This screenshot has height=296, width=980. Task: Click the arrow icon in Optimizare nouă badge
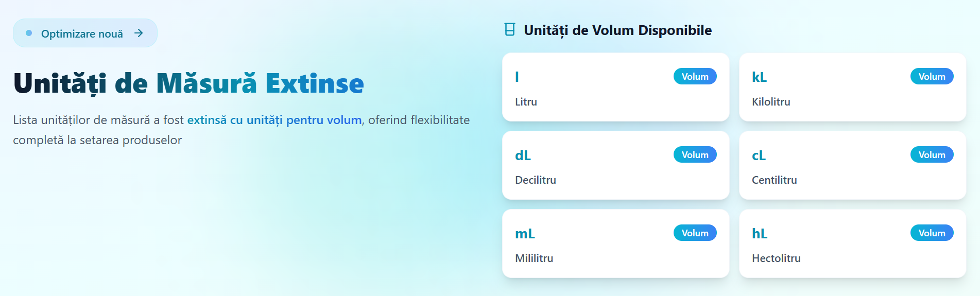139,33
